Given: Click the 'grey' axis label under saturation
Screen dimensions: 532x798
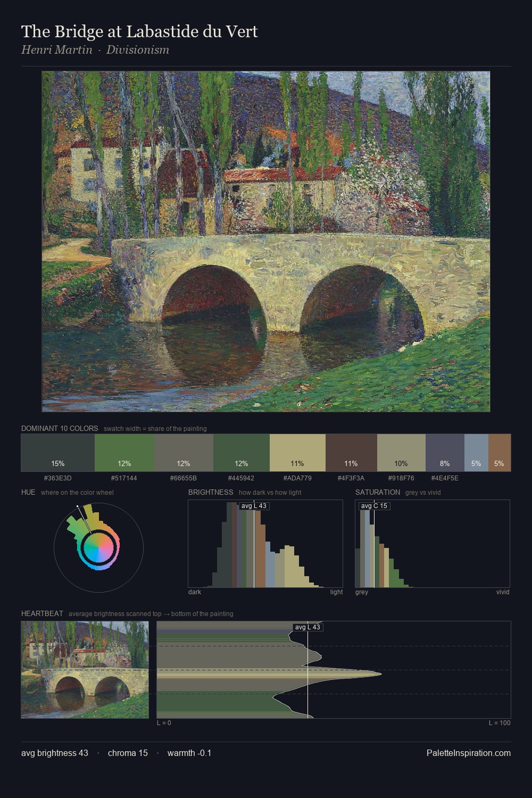Looking at the screenshot, I should [362, 592].
